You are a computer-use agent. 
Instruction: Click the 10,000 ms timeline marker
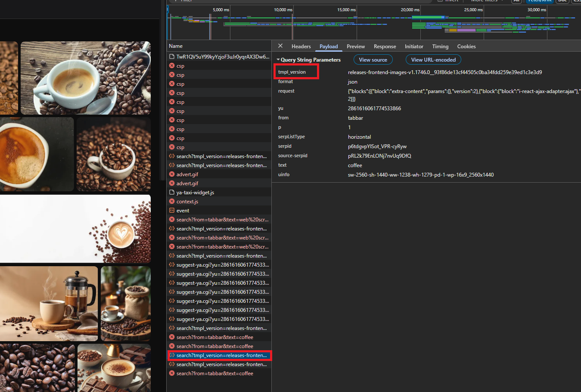283,9
